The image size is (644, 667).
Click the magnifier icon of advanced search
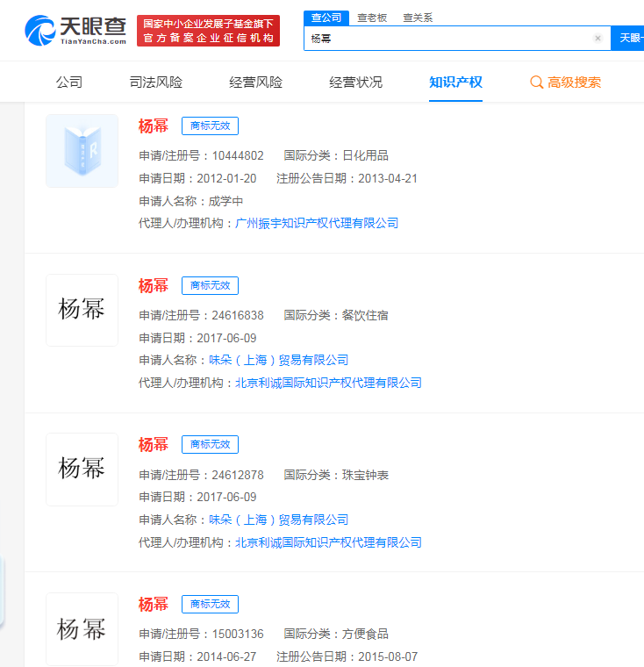coord(536,82)
